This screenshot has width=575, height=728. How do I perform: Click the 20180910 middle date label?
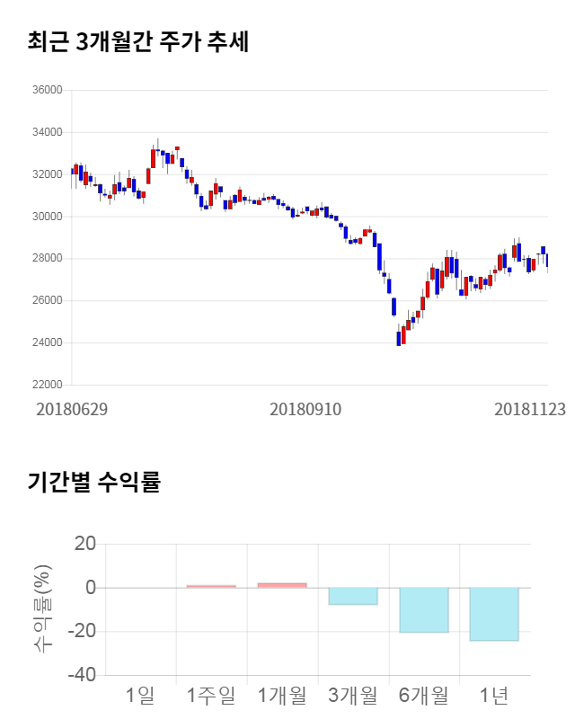click(x=305, y=409)
